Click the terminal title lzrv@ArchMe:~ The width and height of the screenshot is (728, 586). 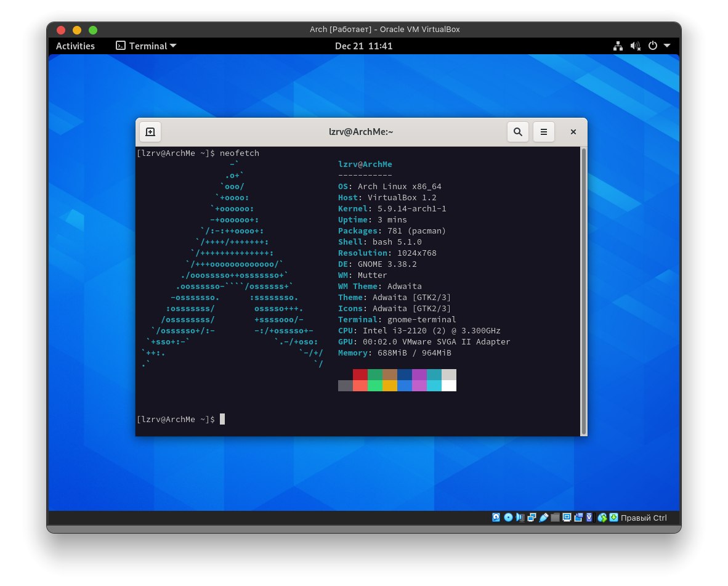[361, 132]
